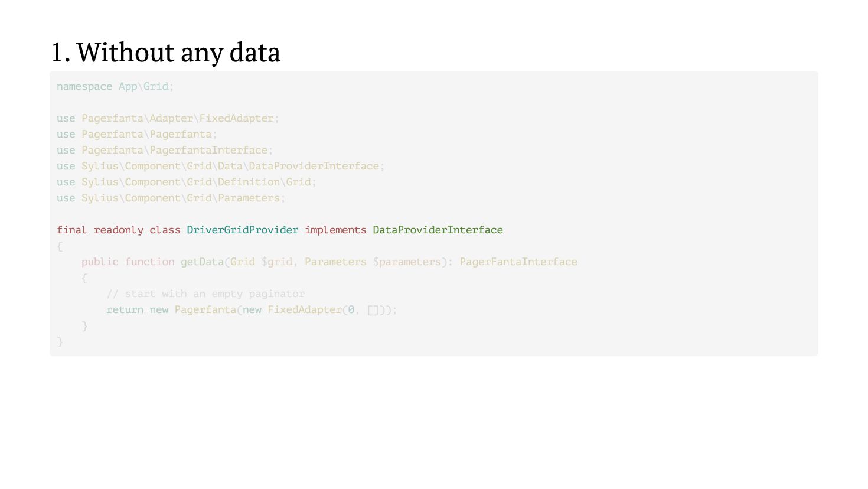Click the FixedAdapter use statement line

tap(177, 118)
